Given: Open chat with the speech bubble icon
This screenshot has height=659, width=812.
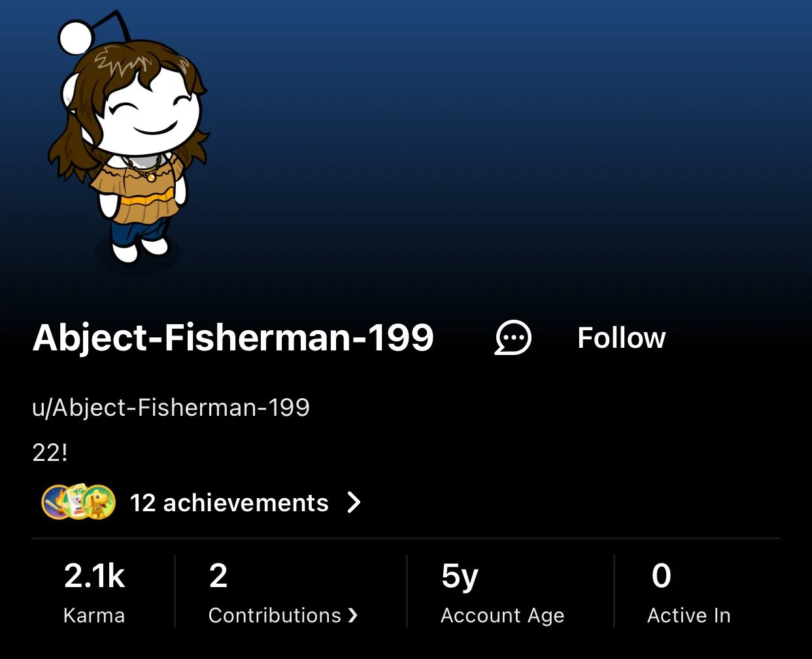Looking at the screenshot, I should click(513, 338).
